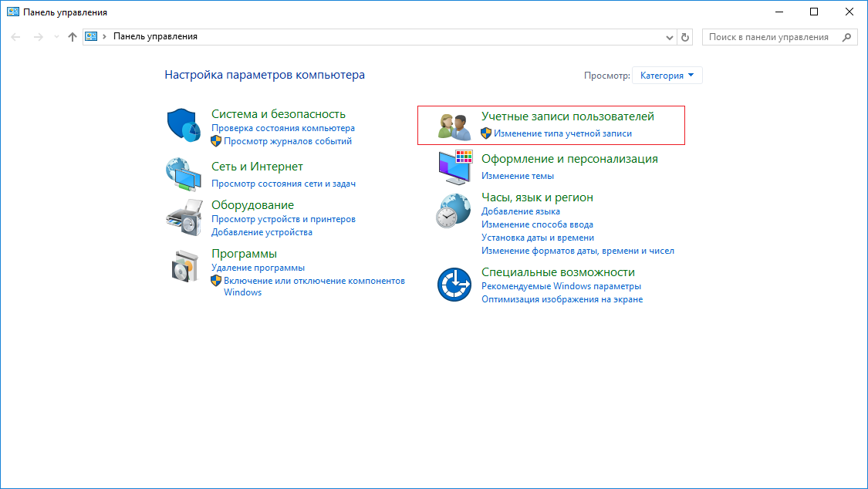The height and width of the screenshot is (489, 868).
Task: Click Добавление устройства link
Action: pyautogui.click(x=262, y=232)
